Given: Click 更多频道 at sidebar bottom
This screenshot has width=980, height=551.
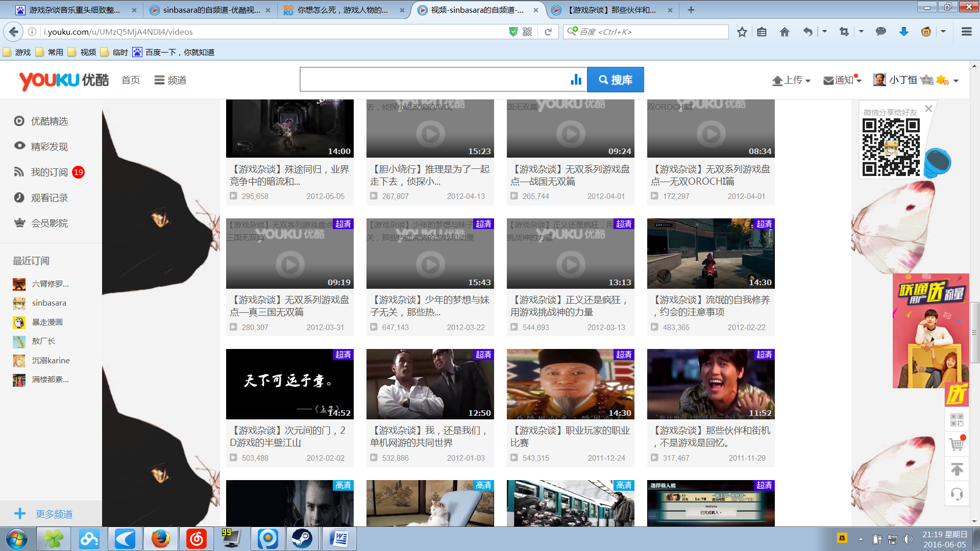Looking at the screenshot, I should coord(54,514).
